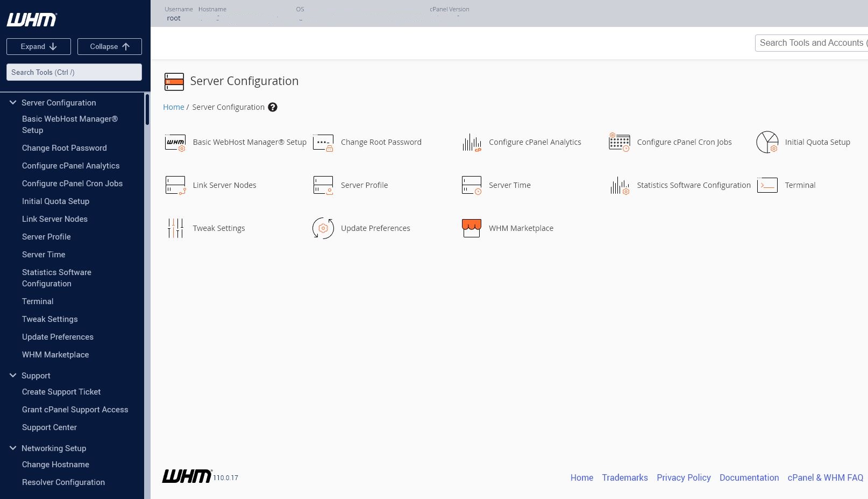This screenshot has height=499, width=868.
Task: Click Statistics Software Configuration icon
Action: tap(620, 186)
